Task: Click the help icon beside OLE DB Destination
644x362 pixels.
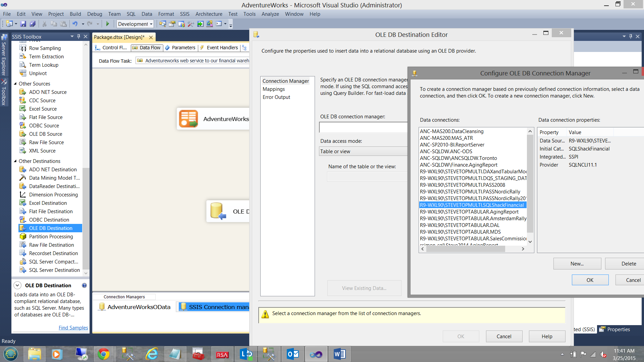Action: click(x=84, y=285)
